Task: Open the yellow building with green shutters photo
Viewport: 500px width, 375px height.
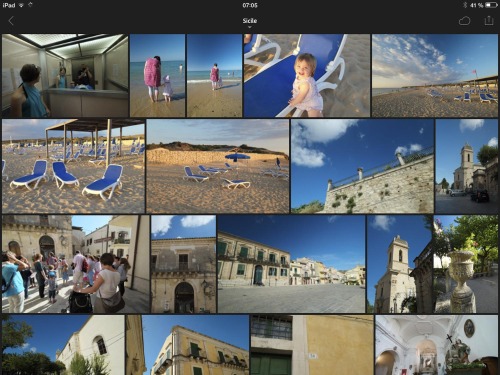Action: 187,345
